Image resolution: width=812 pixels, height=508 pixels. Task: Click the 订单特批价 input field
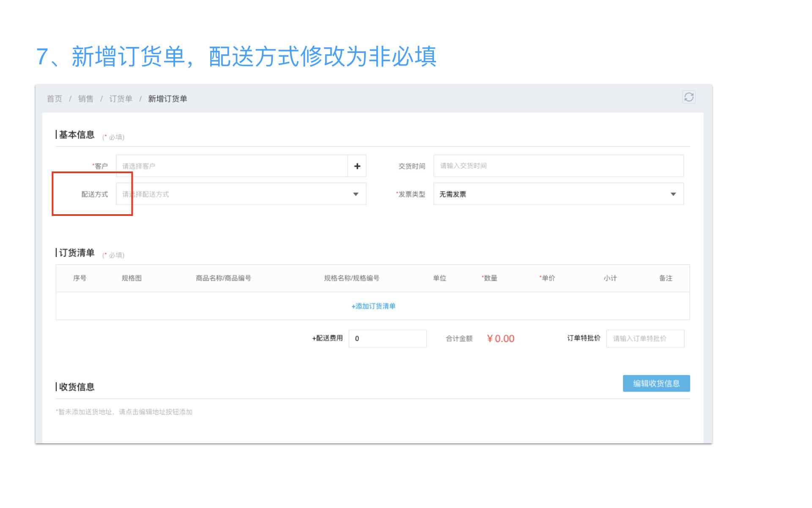tap(645, 339)
